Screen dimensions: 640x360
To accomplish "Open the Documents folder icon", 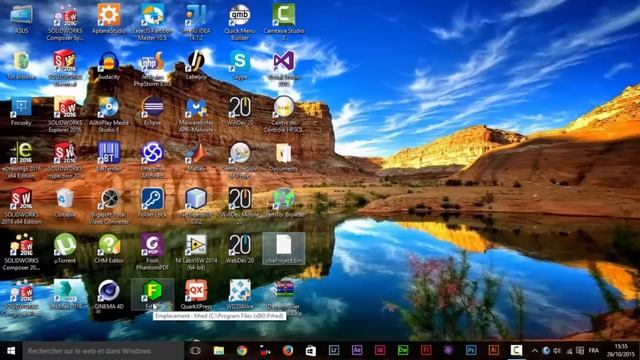I will 284,157.
